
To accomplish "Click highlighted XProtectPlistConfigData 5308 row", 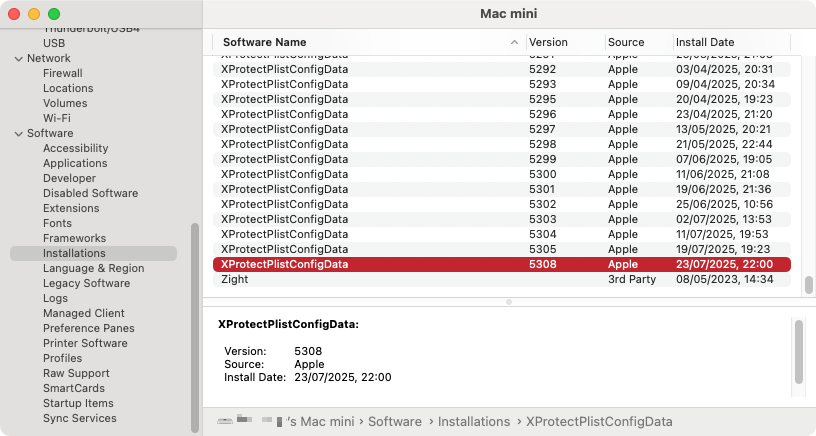I will coord(502,264).
